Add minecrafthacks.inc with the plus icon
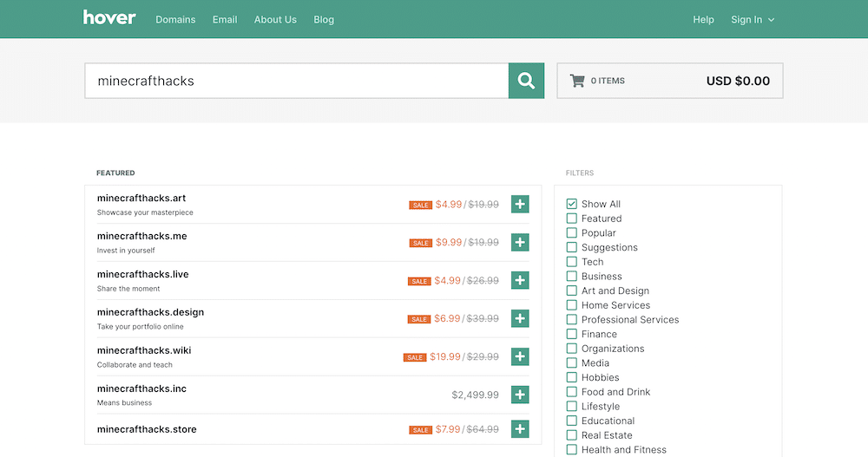The image size is (868, 457). pos(520,395)
